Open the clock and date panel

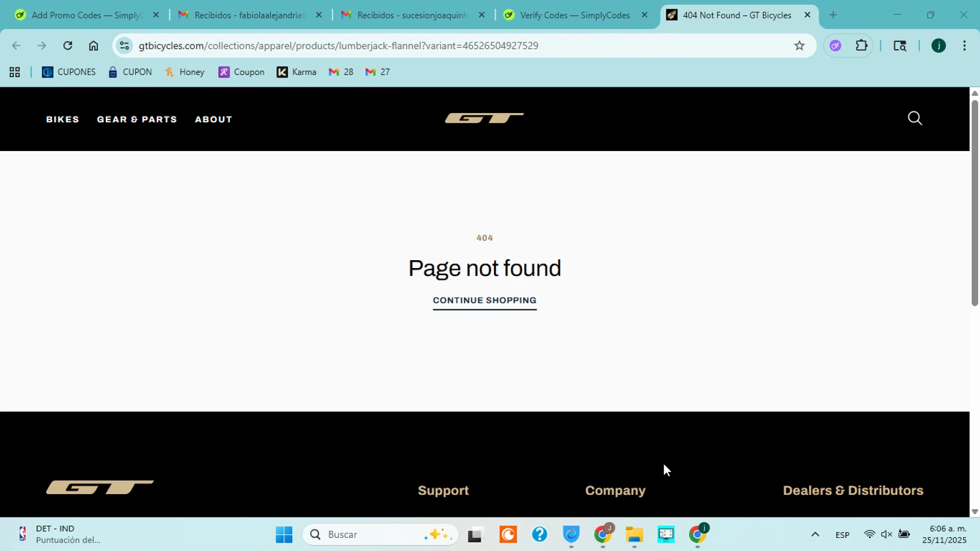(944, 535)
